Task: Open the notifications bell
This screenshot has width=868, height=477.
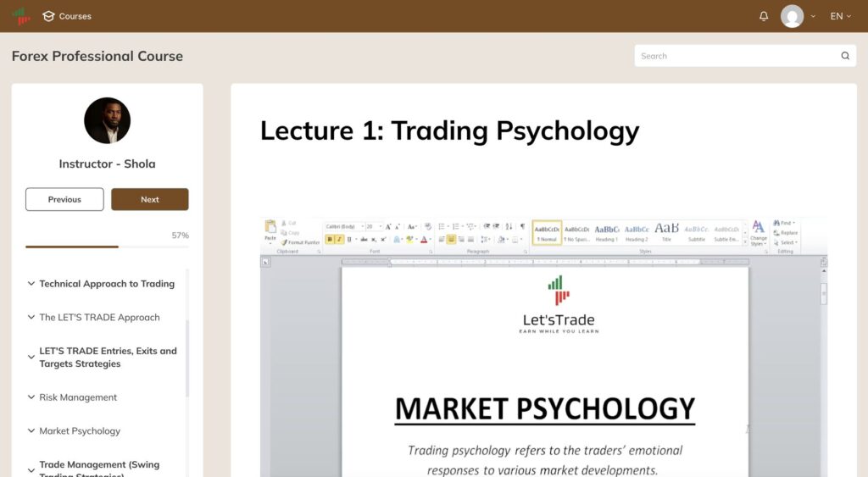Action: (764, 16)
